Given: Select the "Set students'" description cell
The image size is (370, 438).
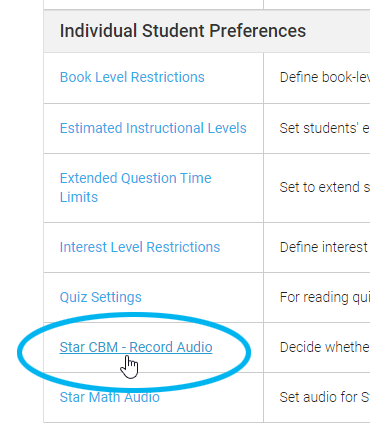Looking at the screenshot, I should [x=317, y=128].
